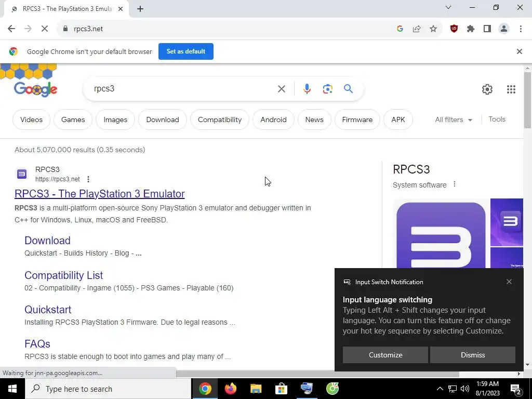Set Chrome as default browser
The height and width of the screenshot is (399, 532).
pyautogui.click(x=186, y=51)
